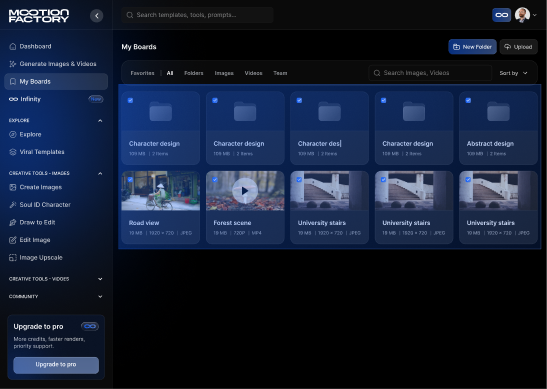Uncheck the Road view image checkbox
Image resolution: width=547 pixels, height=389 pixels.
130,180
